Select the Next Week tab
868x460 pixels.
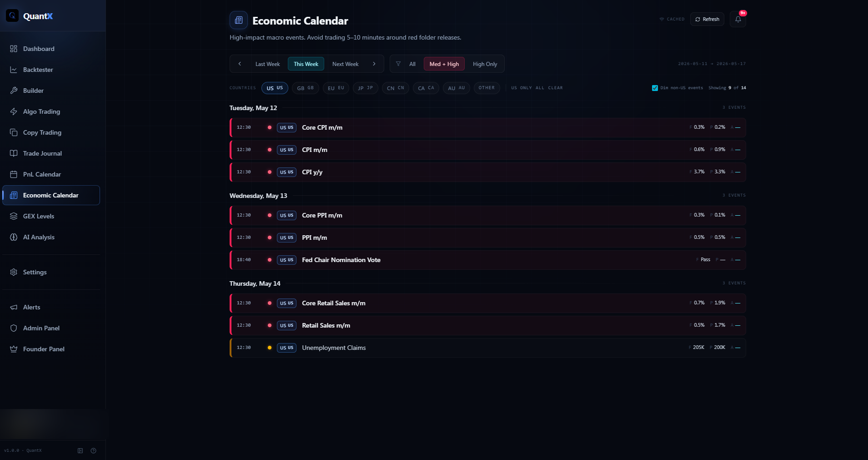click(x=346, y=64)
